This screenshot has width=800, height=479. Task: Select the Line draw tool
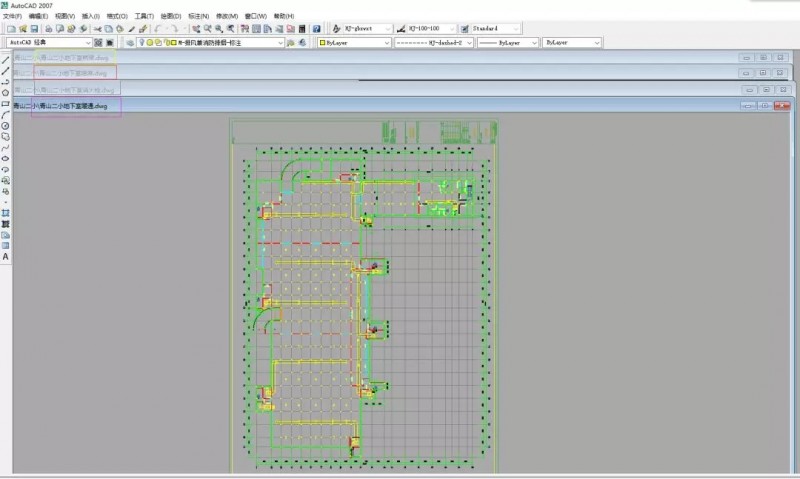(x=6, y=60)
